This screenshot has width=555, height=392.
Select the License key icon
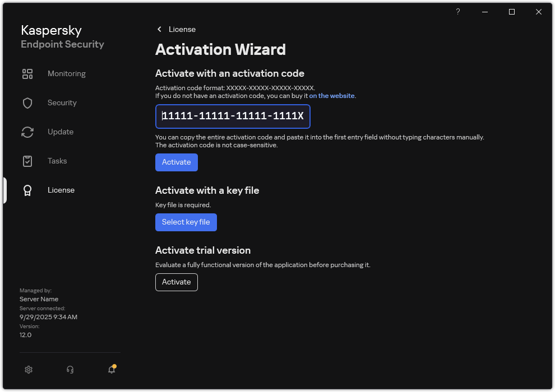pos(27,190)
